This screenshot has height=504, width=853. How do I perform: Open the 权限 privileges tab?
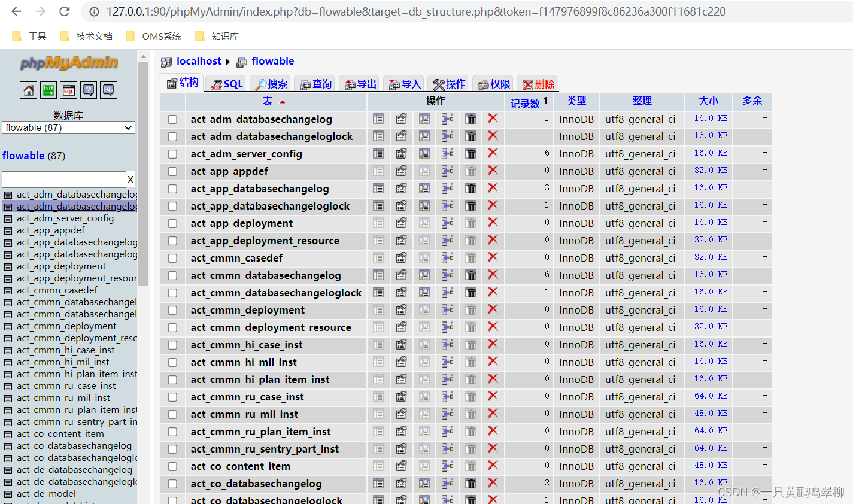pyautogui.click(x=493, y=84)
